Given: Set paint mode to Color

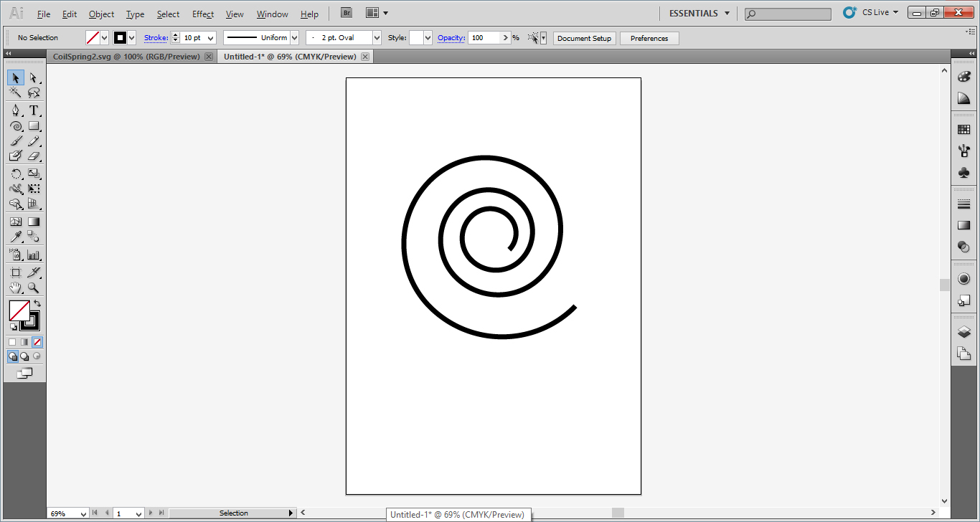Looking at the screenshot, I should click(12, 342).
